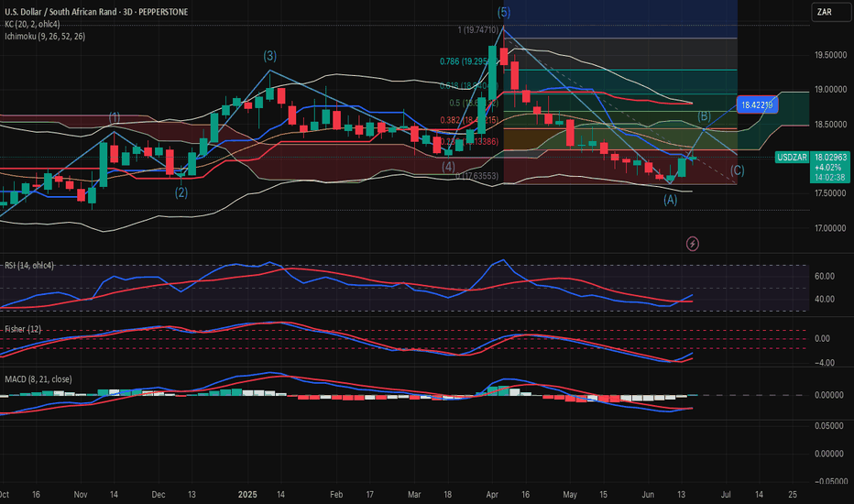This screenshot has width=854, height=504.
Task: Click 17.50000 on the price axis
Action: pyautogui.click(x=830, y=193)
